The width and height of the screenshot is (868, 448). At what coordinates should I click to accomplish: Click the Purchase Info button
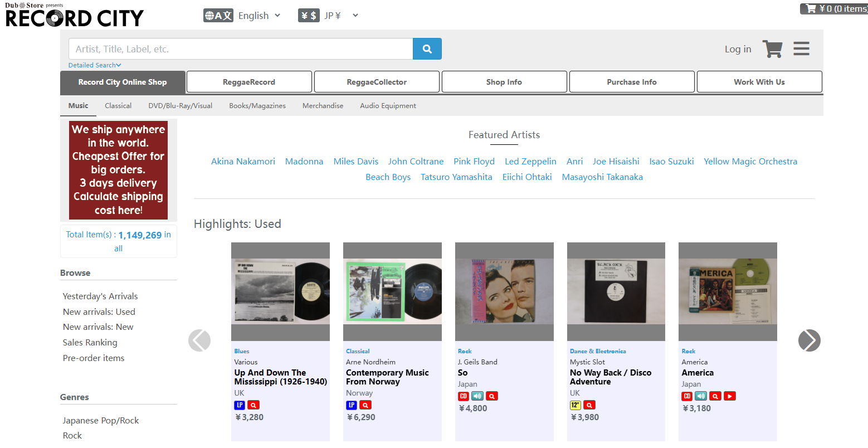click(632, 82)
